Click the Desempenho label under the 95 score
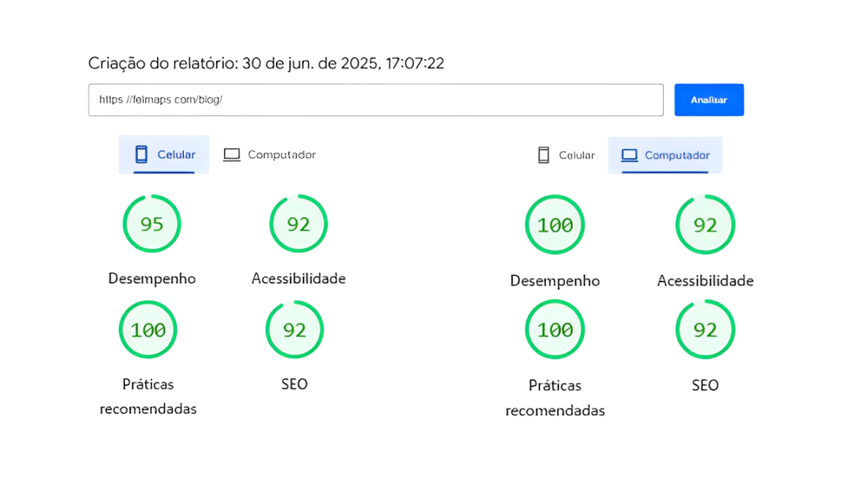The image size is (841, 504). pyautogui.click(x=152, y=279)
